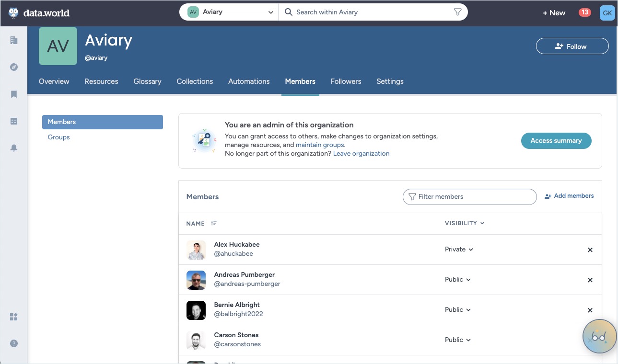The width and height of the screenshot is (618, 364).
Task: Click the NAME column header
Action: (195, 223)
